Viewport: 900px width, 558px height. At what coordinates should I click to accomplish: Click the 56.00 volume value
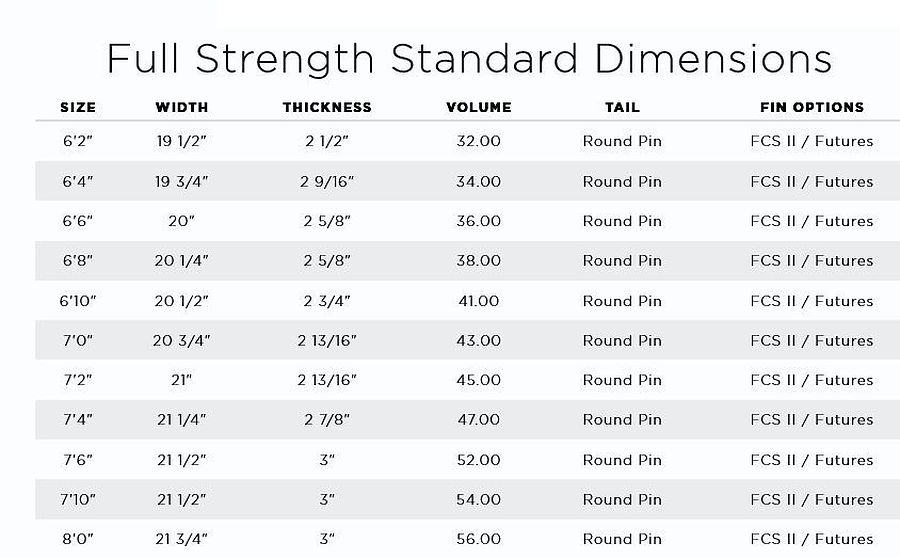pos(479,539)
